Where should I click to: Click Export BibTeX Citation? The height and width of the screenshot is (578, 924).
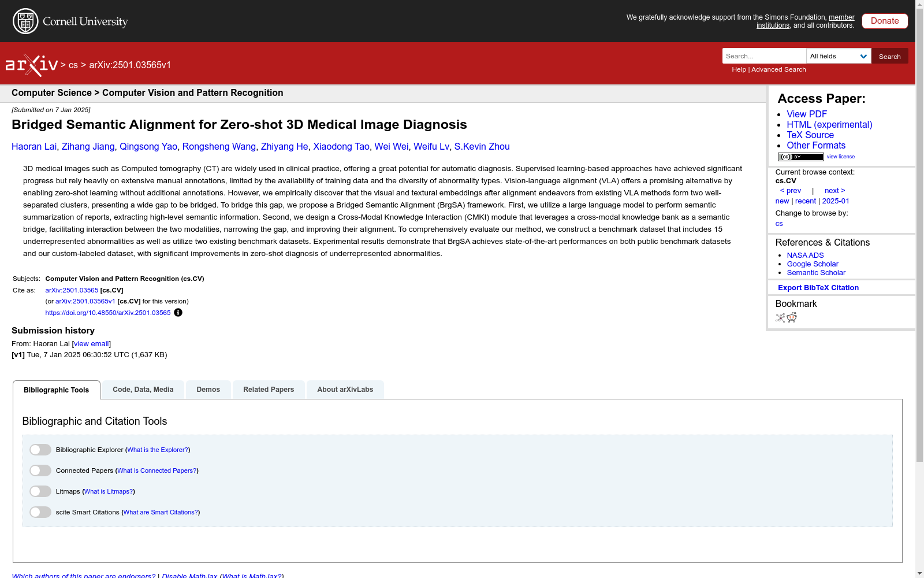pos(818,287)
